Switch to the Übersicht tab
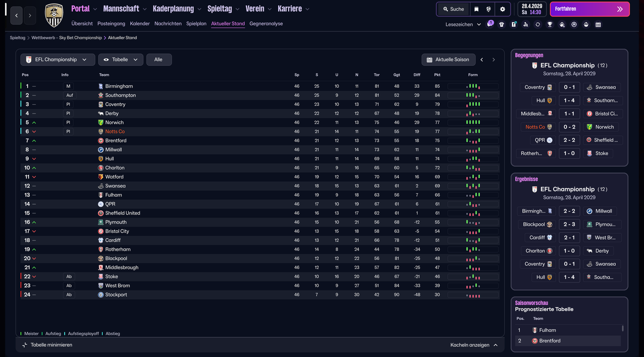644x357 pixels. point(82,24)
